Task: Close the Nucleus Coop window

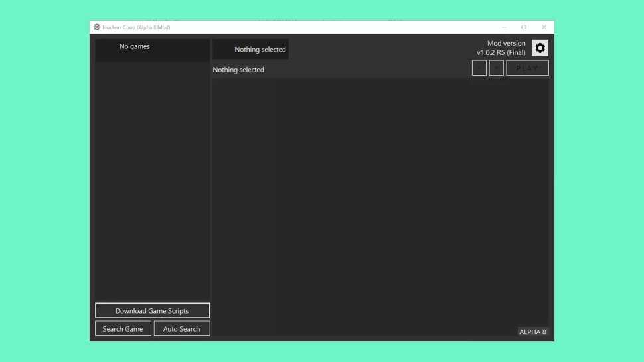Action: [x=544, y=27]
